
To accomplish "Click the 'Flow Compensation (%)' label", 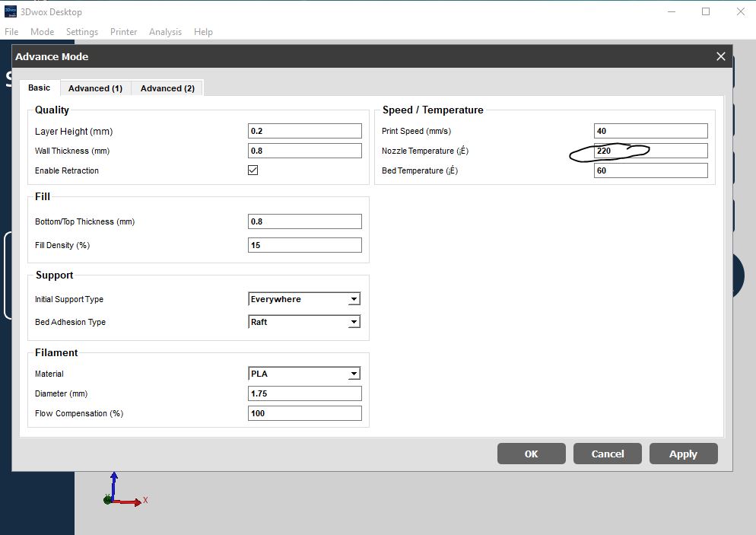I will click(x=78, y=413).
